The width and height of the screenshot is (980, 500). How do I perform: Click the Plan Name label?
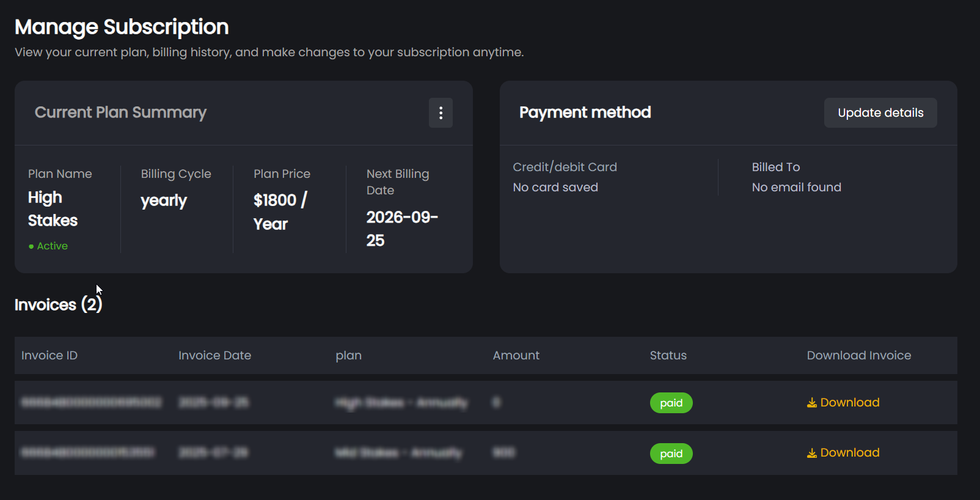coord(60,174)
